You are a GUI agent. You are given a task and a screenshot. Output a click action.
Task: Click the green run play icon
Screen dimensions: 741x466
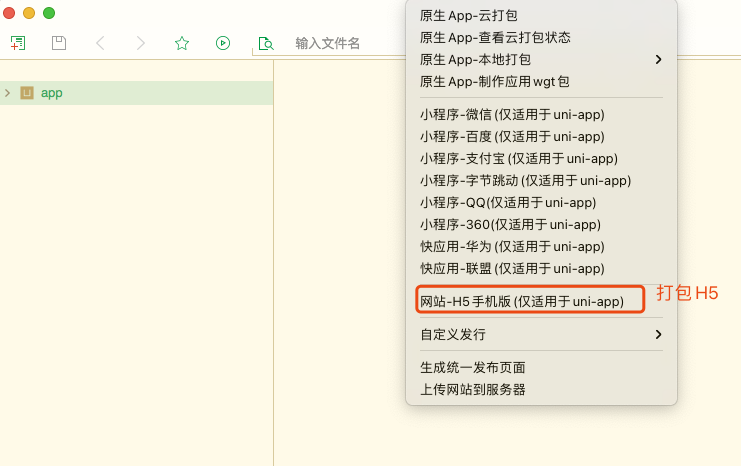point(223,43)
